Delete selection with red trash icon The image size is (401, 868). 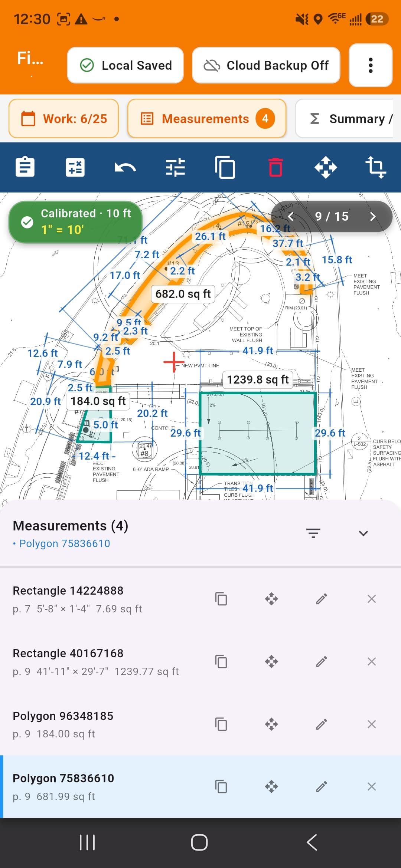click(x=276, y=167)
